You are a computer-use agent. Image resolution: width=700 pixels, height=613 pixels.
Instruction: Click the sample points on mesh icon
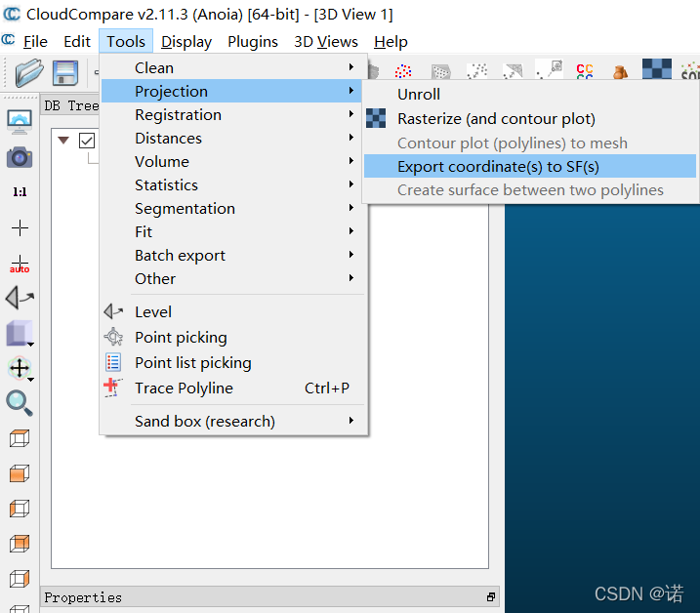tap(440, 71)
